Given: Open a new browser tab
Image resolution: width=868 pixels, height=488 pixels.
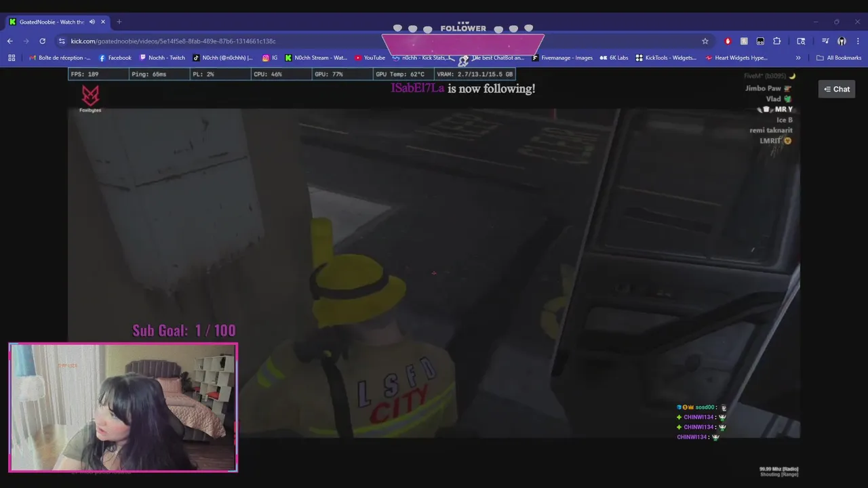Looking at the screenshot, I should (119, 22).
